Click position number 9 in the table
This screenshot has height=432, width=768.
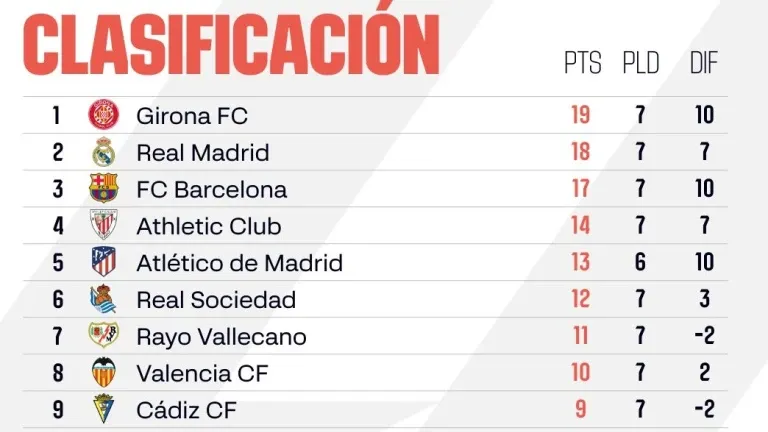[x=57, y=410]
